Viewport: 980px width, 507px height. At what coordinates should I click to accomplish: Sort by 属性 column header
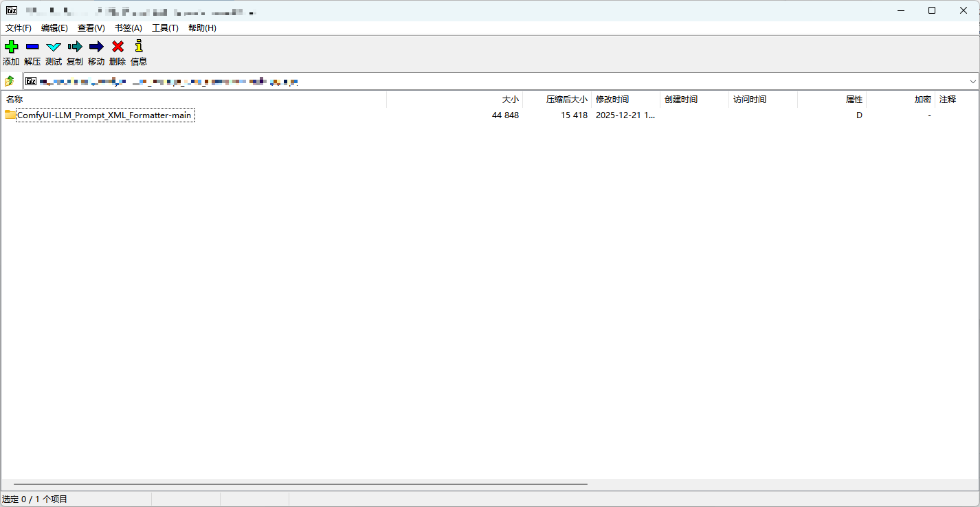click(x=832, y=100)
